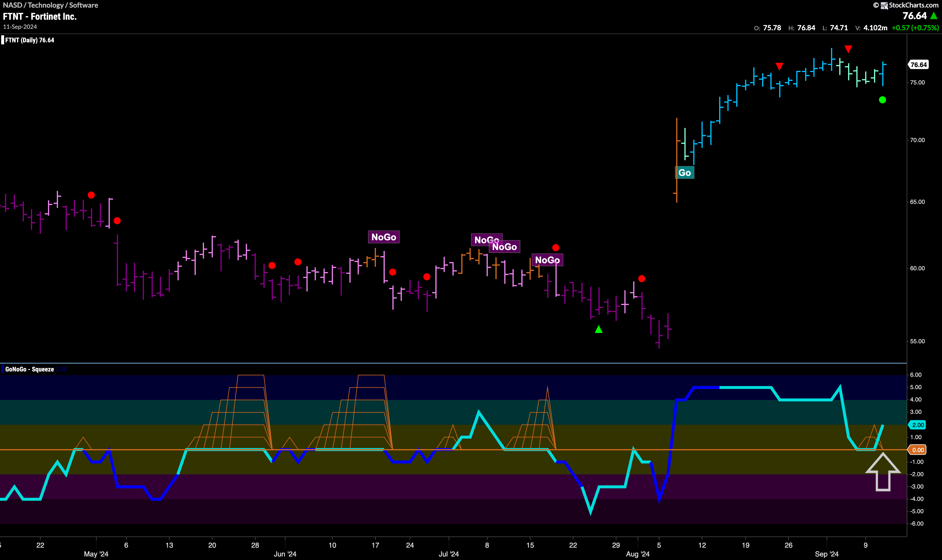This screenshot has height=560, width=942.
Task: Click the 9 tick on the date axis
Action: click(865, 545)
